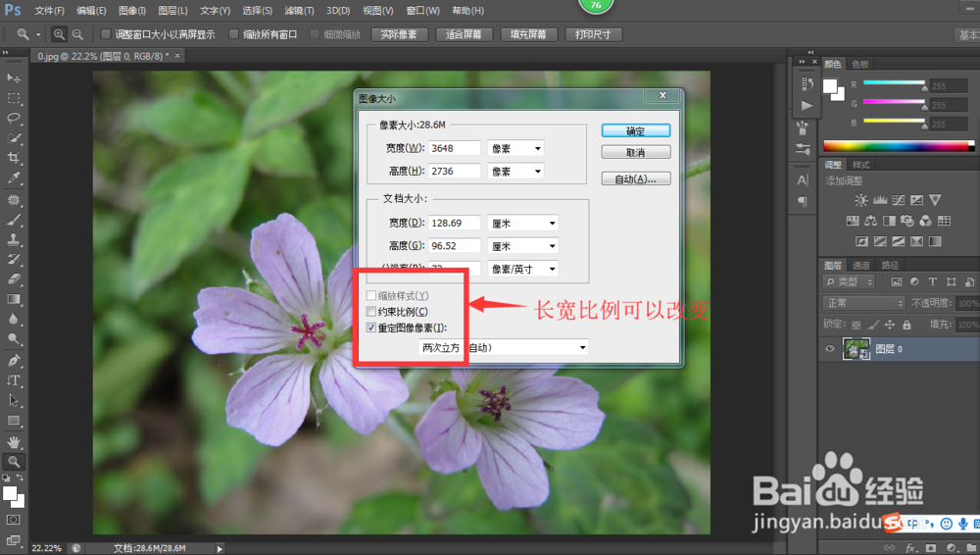Add a Channel Mixer adjustment (three circles icon)

coord(926,221)
